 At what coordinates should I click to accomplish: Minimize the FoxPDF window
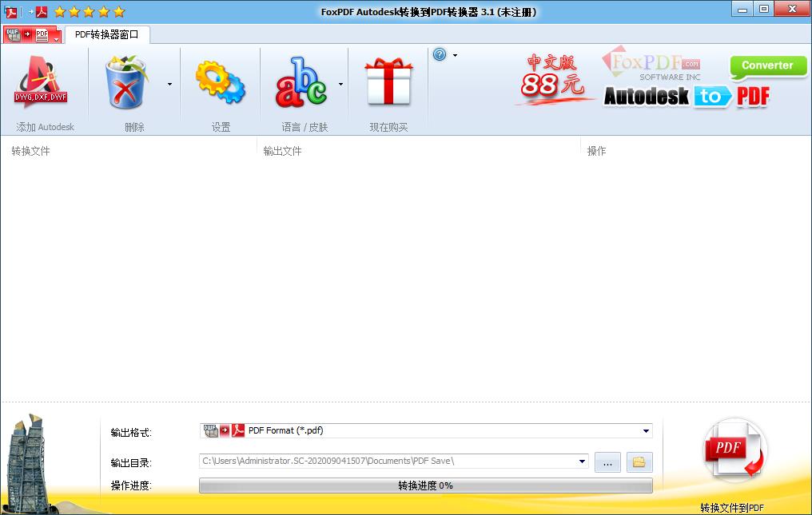point(742,9)
